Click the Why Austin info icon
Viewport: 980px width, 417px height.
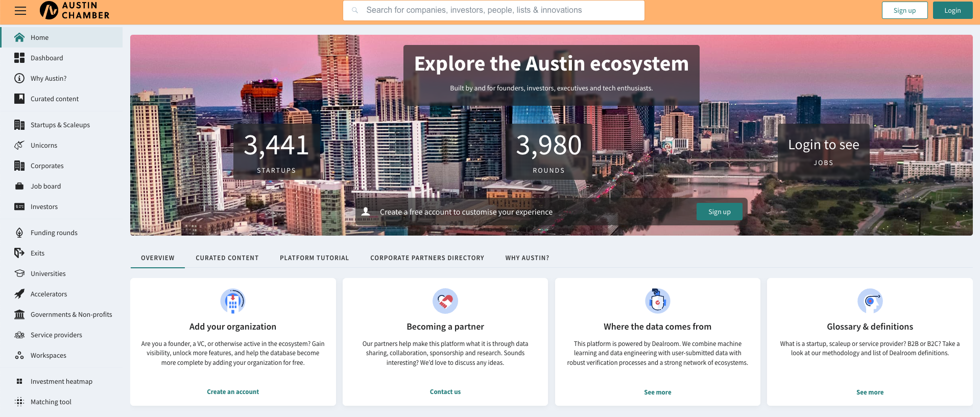pyautogui.click(x=19, y=78)
